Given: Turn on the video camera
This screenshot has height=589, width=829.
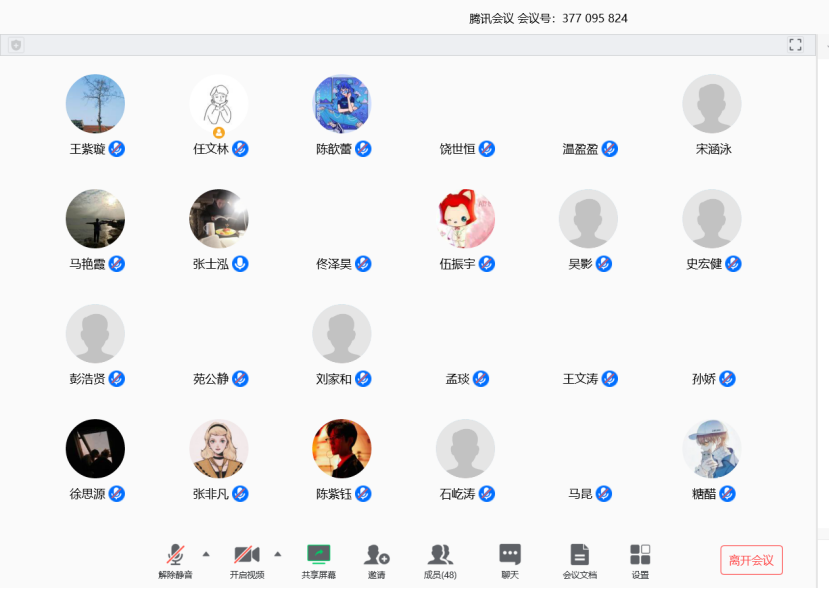Looking at the screenshot, I should click(x=246, y=555).
